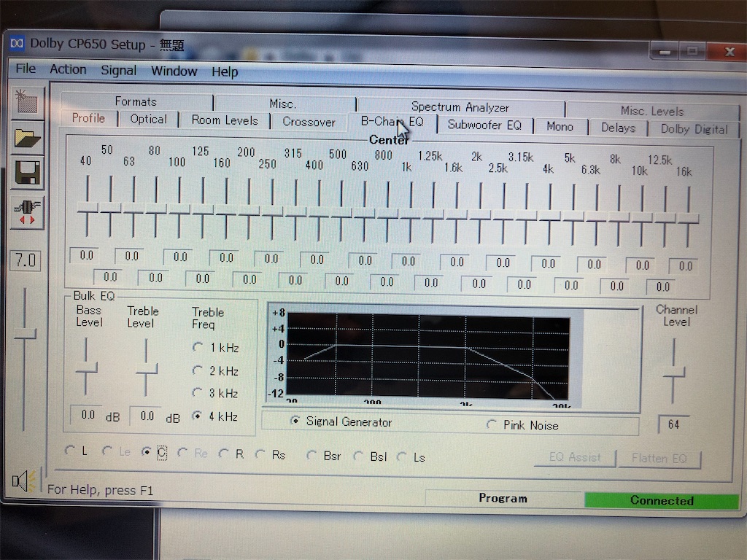Click the Bass Level slider
This screenshot has width=747, height=560.
pyautogui.click(x=86, y=367)
